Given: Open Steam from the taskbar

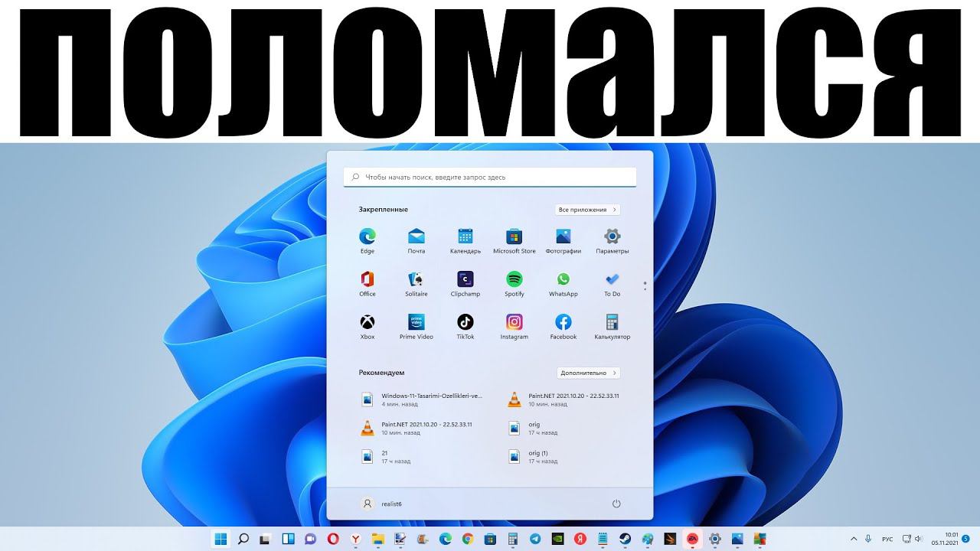Looking at the screenshot, I should point(626,539).
